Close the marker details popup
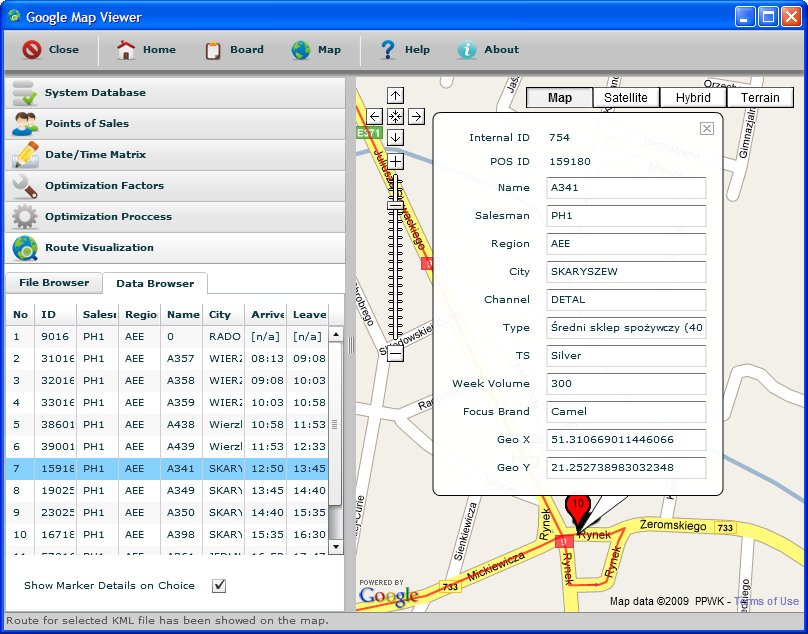808x634 pixels. coord(707,128)
